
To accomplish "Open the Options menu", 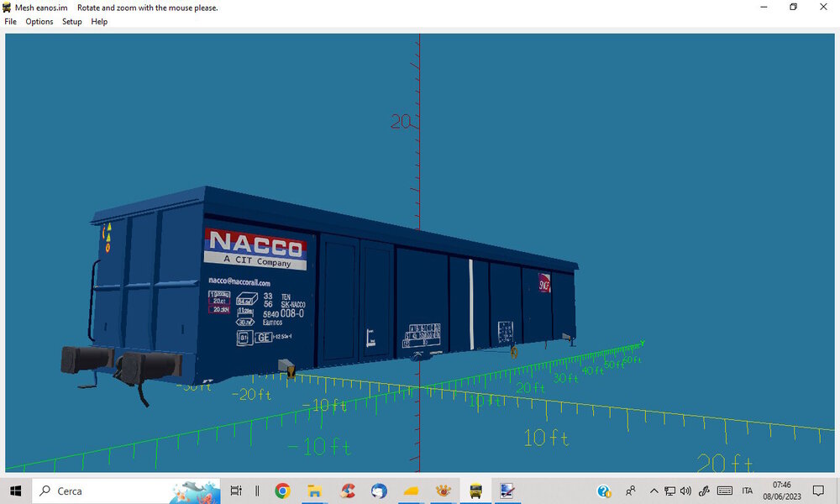I will [x=39, y=22].
